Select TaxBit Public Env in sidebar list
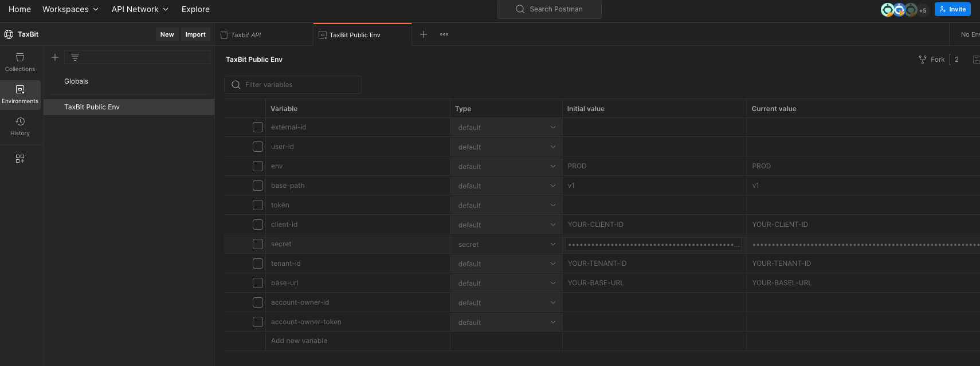The image size is (980, 366). point(129,107)
